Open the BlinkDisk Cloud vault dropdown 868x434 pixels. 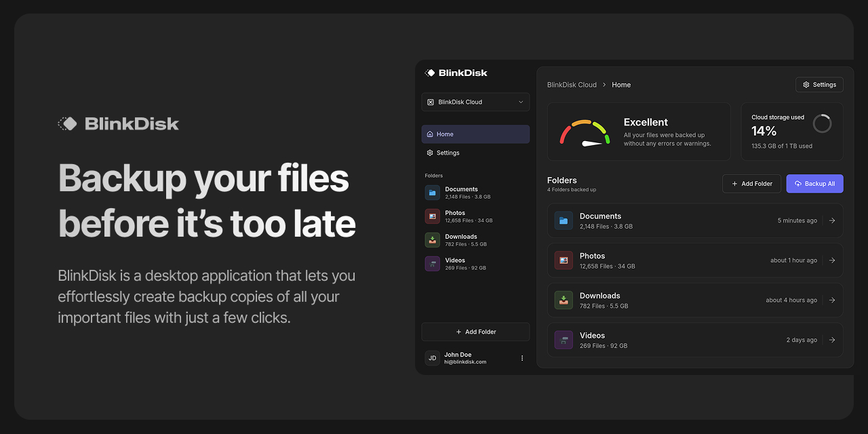475,102
